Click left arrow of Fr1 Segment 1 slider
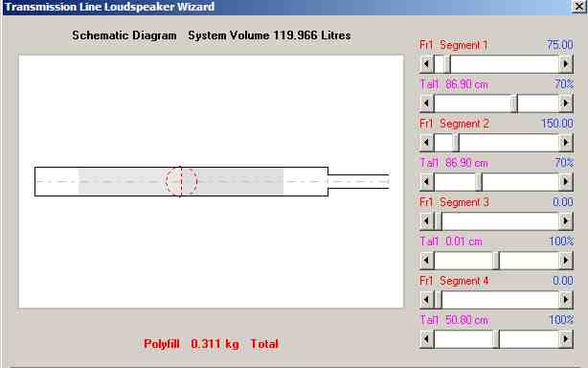The height and width of the screenshot is (368, 588). pos(427,64)
